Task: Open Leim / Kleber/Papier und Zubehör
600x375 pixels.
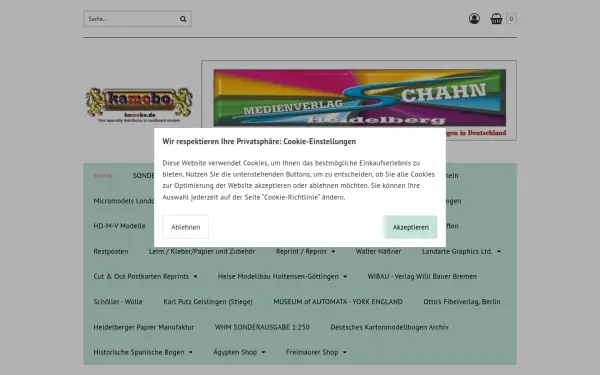Action: pyautogui.click(x=202, y=251)
